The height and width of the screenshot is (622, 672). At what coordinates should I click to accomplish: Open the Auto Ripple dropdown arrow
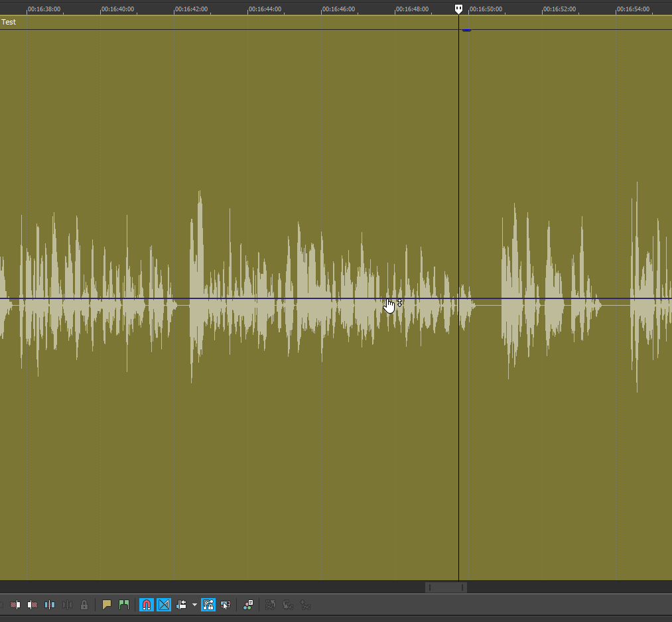pos(194,605)
